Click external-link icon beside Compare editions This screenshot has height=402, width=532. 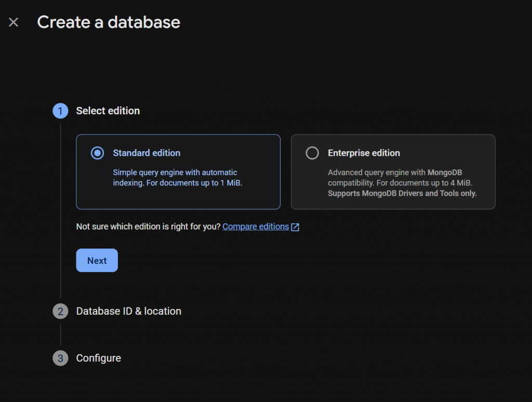point(295,227)
